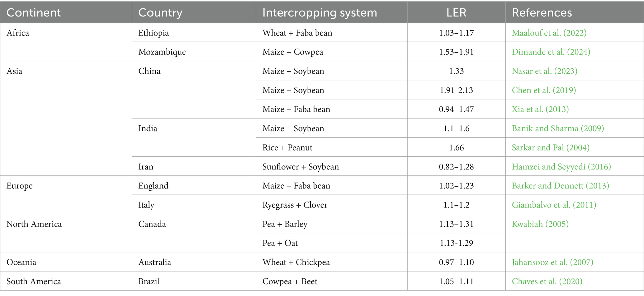Open the Jahansooz et al. (2007) reference

coord(552,262)
